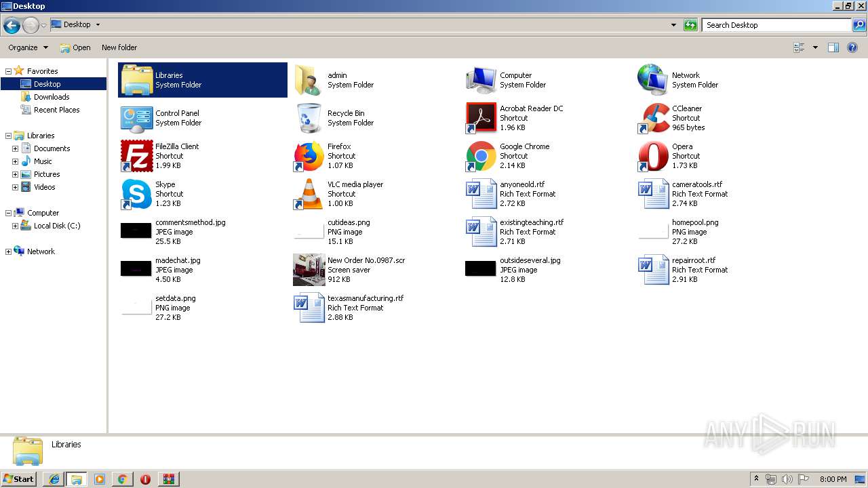Select the New Order No.0987.scr thumbnail
The image size is (868, 488).
[x=309, y=270]
